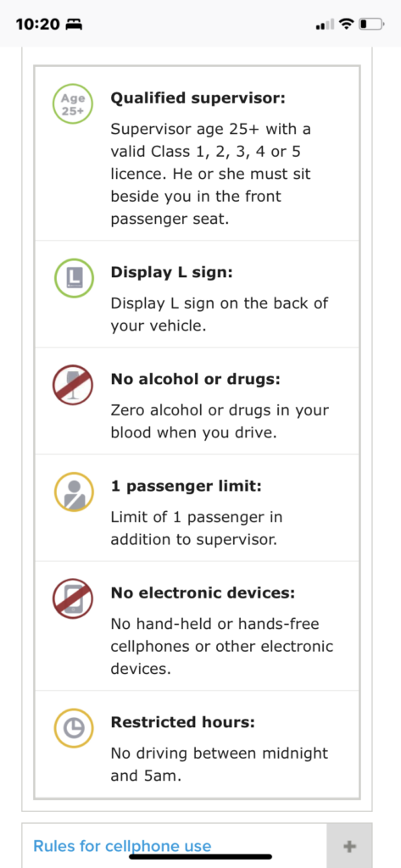Select the No electronic devices heading
401x868 pixels.
(x=203, y=593)
